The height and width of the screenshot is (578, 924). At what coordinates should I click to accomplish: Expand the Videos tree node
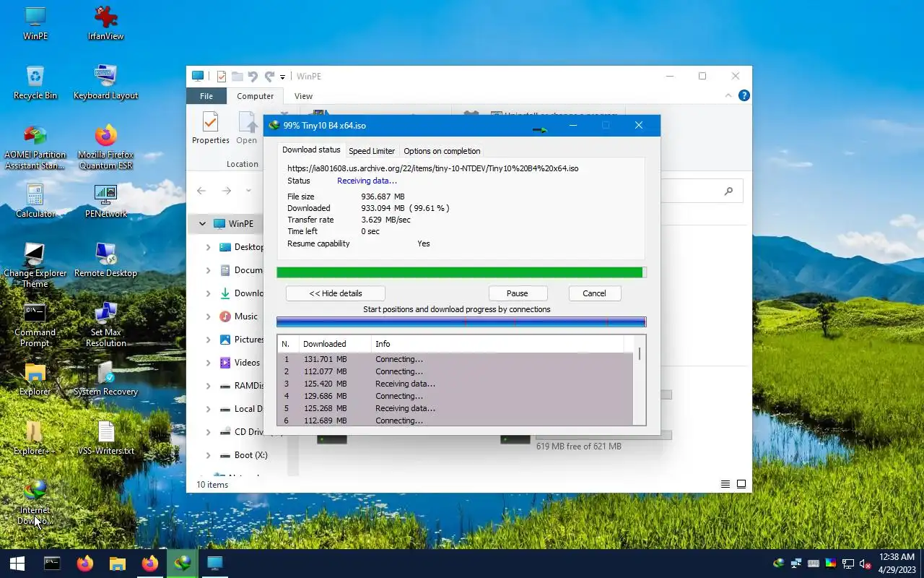208,363
